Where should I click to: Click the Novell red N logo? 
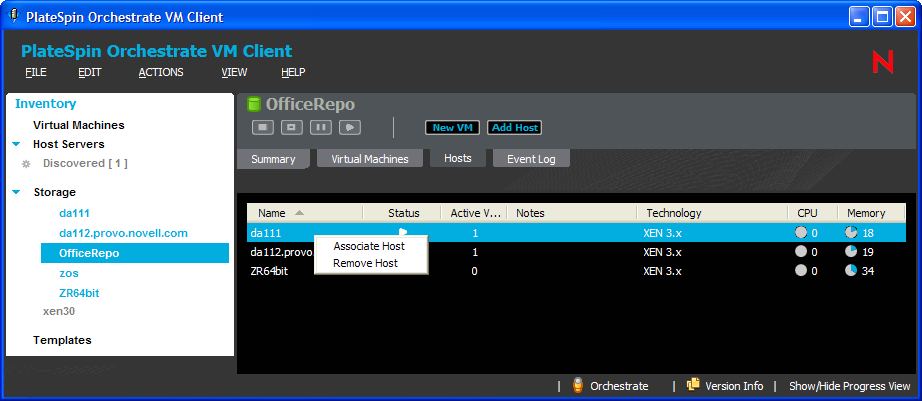pyautogui.click(x=883, y=62)
